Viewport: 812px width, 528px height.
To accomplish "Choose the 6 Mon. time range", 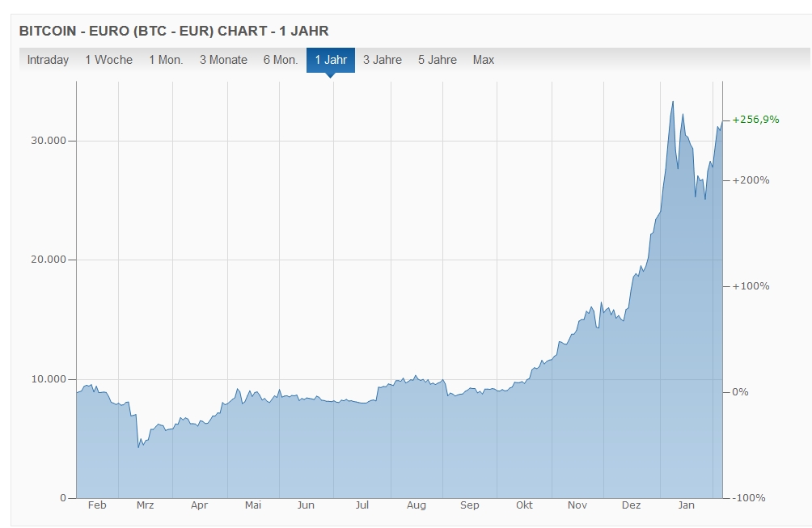I will 281,60.
